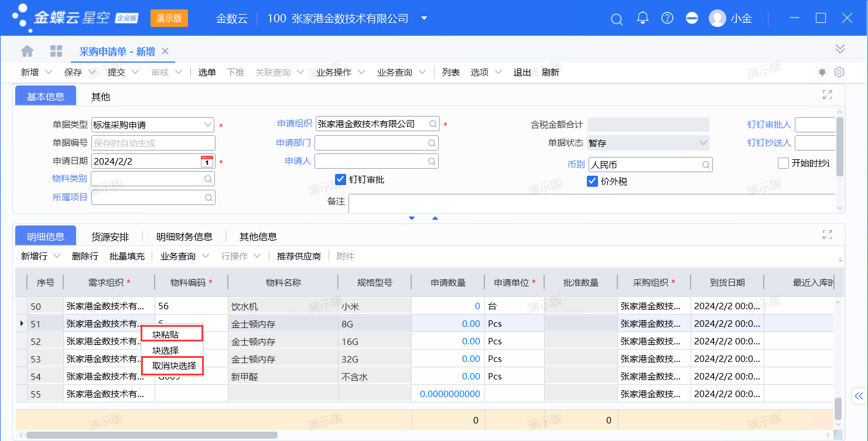Click the up triangle splitter arrow

pyautogui.click(x=435, y=218)
